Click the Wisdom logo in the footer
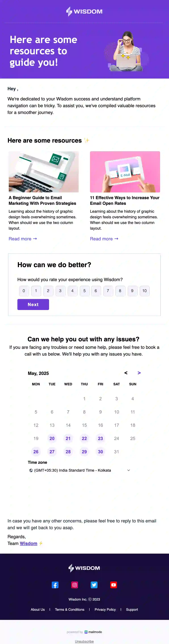Screen dimensions: 169x644 coord(84,568)
